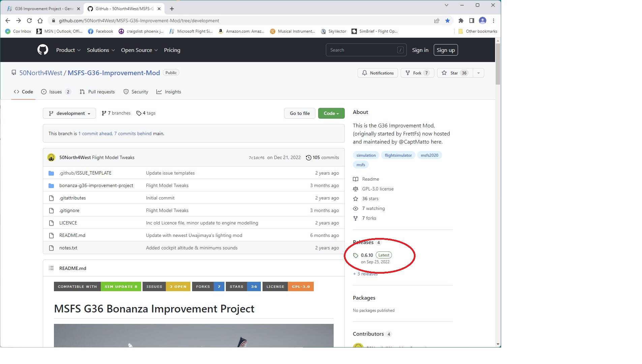Click the GitHub Octocat logo
The width and height of the screenshot is (642, 364).
[42, 50]
